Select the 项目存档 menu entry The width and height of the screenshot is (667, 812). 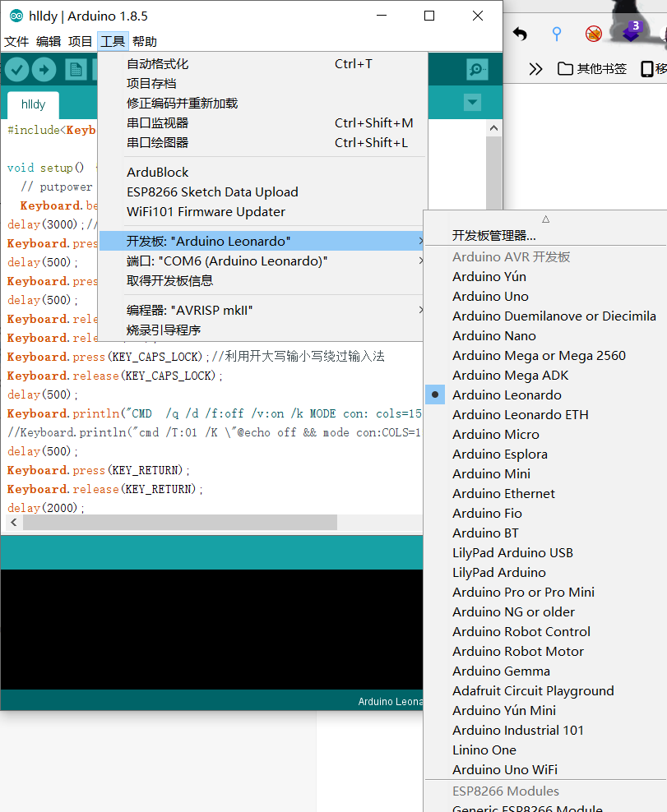tap(262, 83)
